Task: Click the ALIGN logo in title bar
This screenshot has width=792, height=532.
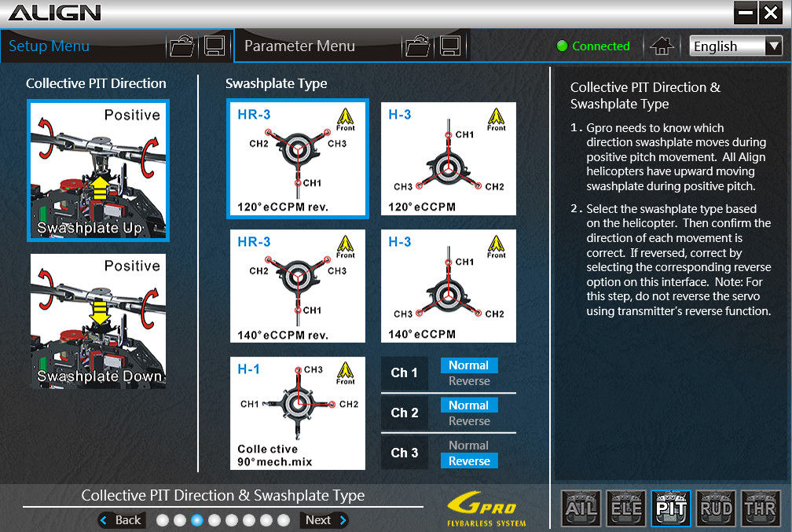Action: 54,13
